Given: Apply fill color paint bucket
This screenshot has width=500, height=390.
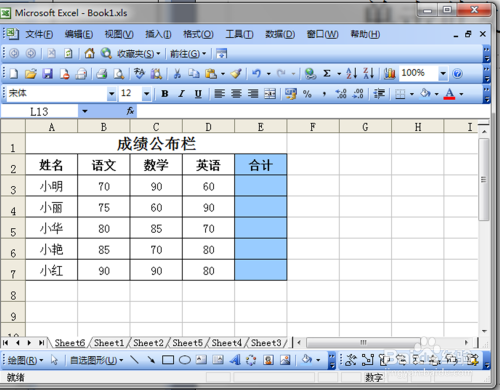Looking at the screenshot, I should pos(425,94).
